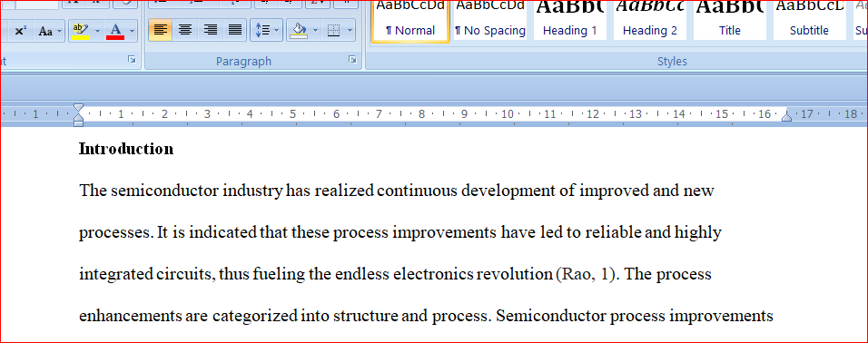
Task: Apply red font color
Action: click(x=115, y=31)
